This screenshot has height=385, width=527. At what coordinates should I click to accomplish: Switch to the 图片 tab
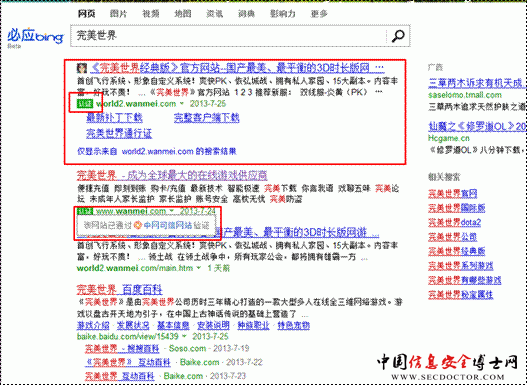click(119, 14)
